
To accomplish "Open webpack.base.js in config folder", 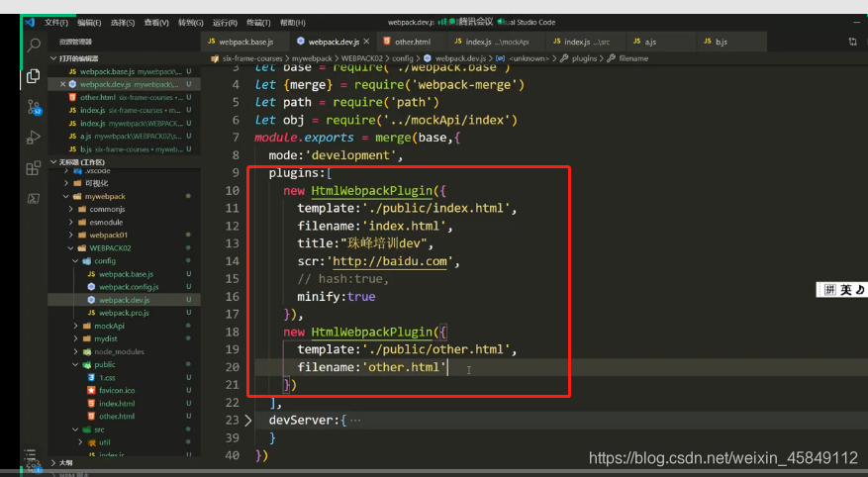I will tap(125, 274).
